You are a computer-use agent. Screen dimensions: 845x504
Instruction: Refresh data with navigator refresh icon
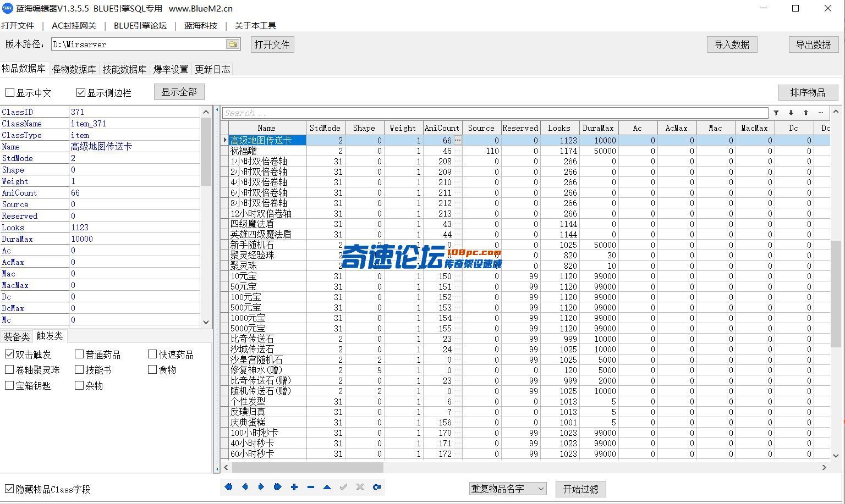pyautogui.click(x=377, y=487)
